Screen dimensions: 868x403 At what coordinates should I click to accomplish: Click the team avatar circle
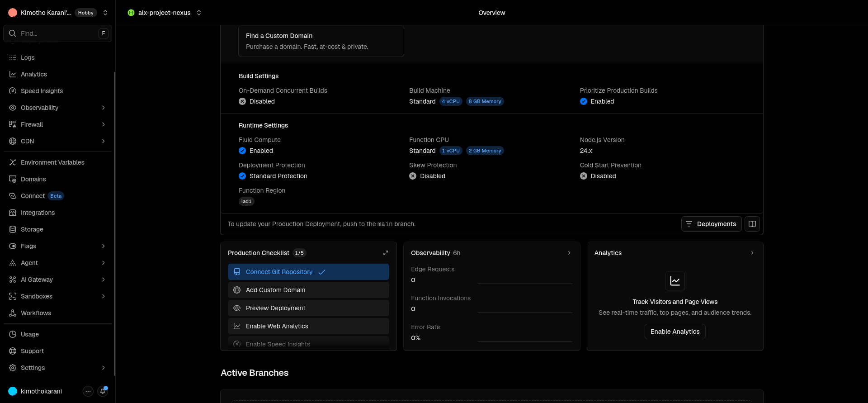pyautogui.click(x=13, y=13)
